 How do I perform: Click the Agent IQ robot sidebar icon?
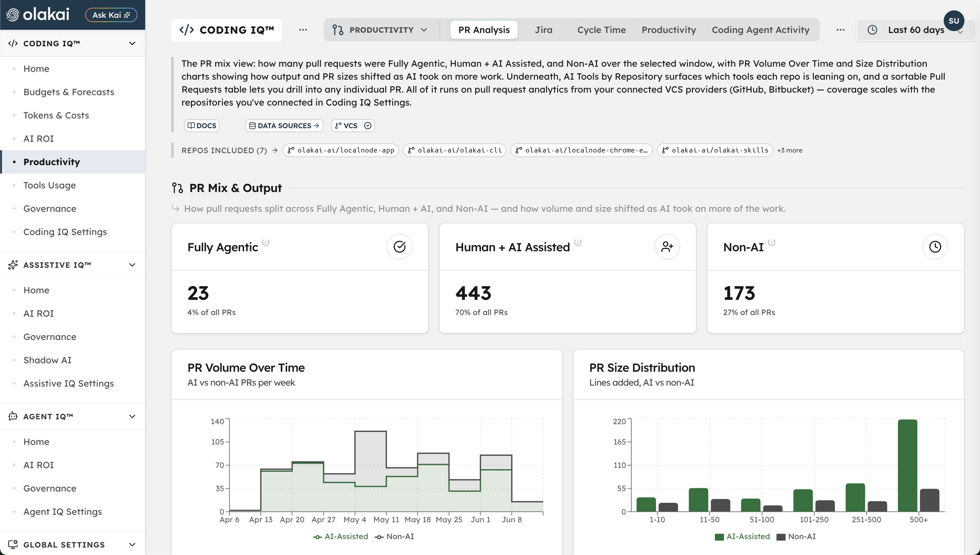(x=13, y=416)
